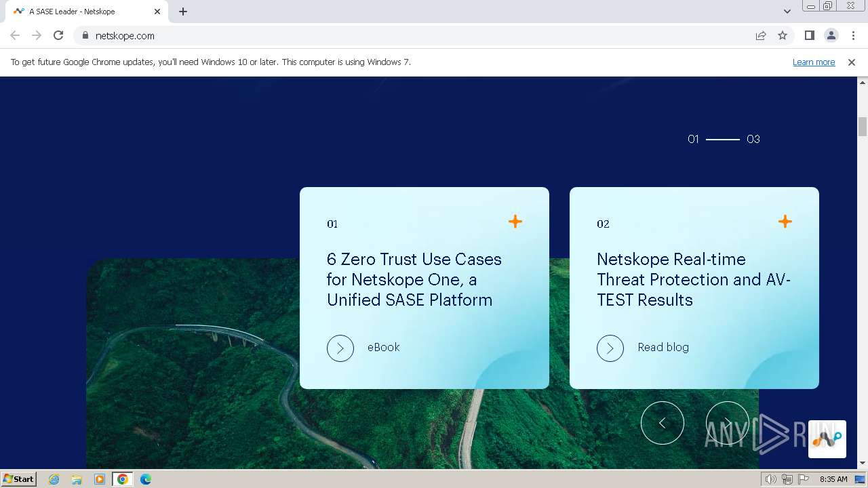
Task: Launch Microsoft Edge from taskbar
Action: click(x=146, y=479)
